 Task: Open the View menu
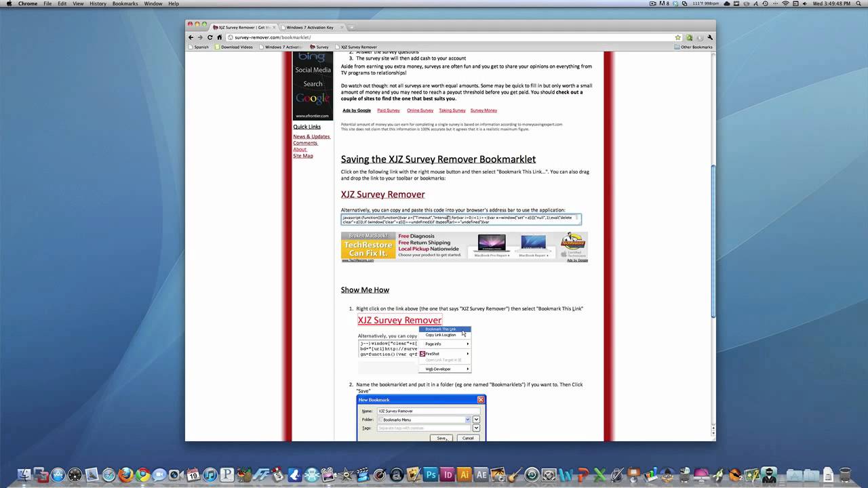(78, 3)
